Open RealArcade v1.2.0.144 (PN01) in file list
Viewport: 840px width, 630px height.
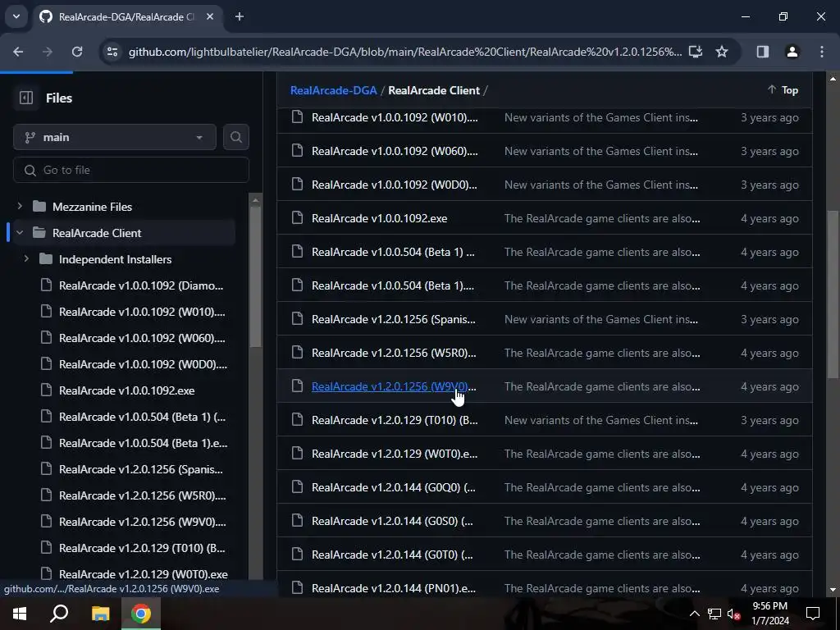pyautogui.click(x=393, y=588)
